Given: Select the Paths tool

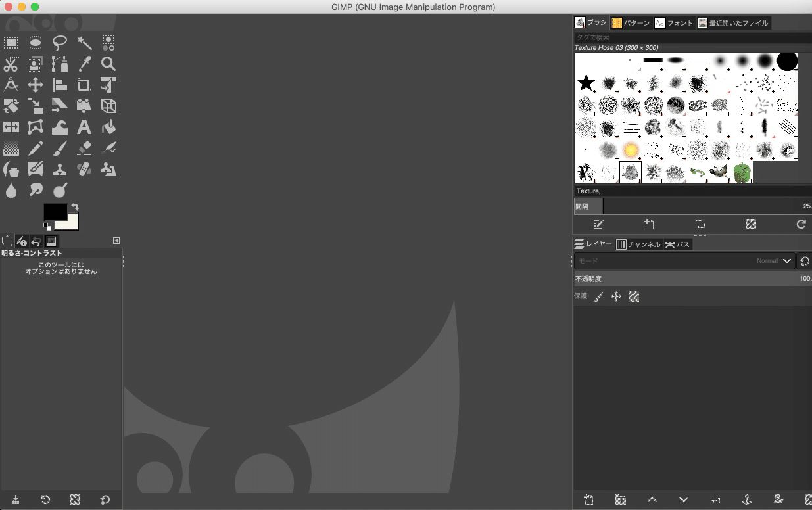Looking at the screenshot, I should tap(60, 64).
